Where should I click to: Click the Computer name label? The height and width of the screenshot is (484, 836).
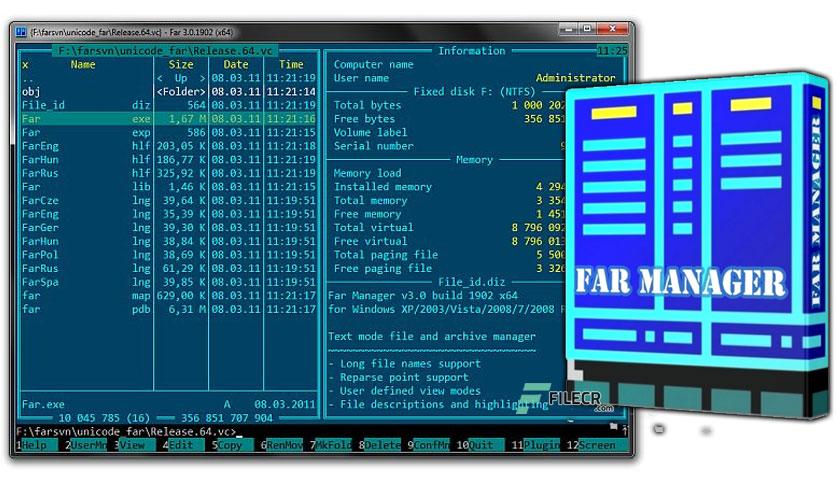pos(373,64)
